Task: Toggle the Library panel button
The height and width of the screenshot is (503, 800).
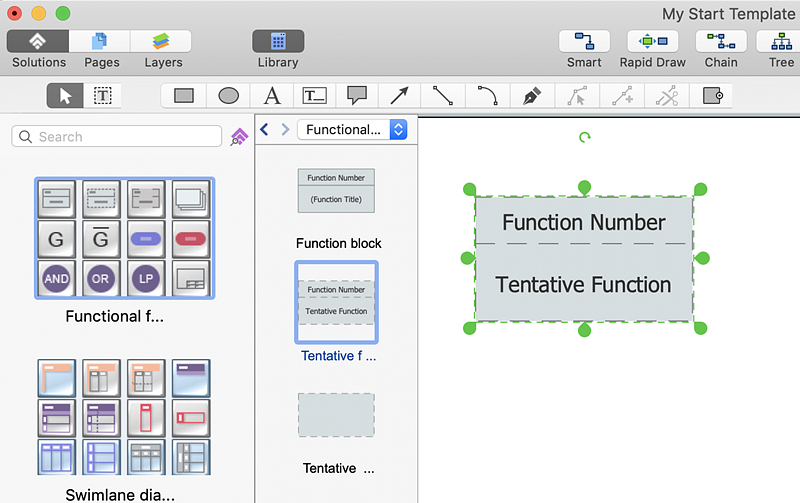Action: point(277,42)
